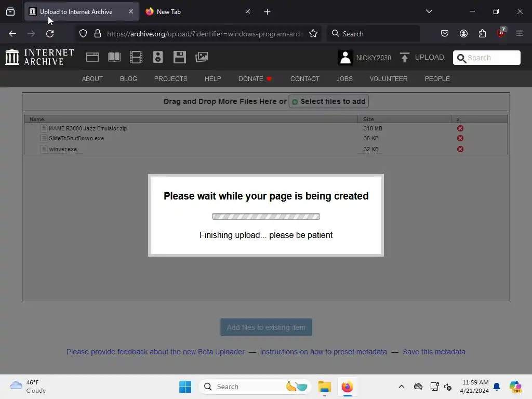The width and height of the screenshot is (532, 399).
Task: Click Select files to add button
Action: (x=328, y=101)
